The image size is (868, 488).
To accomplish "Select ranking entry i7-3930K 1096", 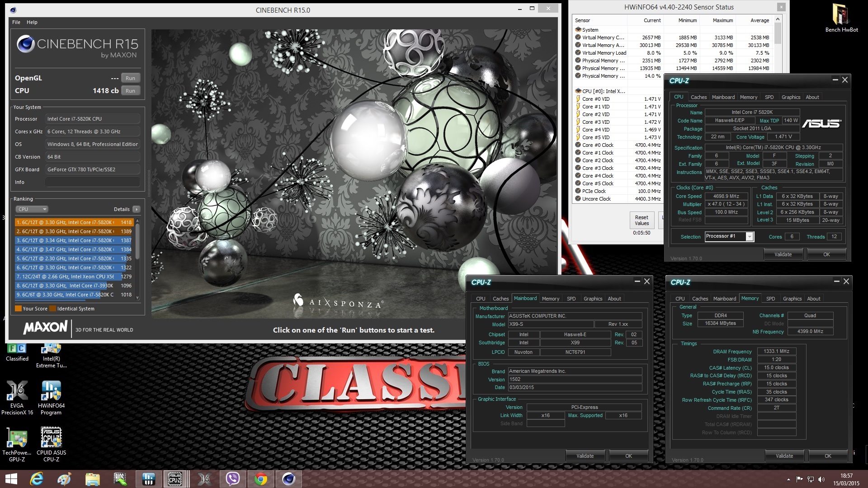I will pos(74,286).
